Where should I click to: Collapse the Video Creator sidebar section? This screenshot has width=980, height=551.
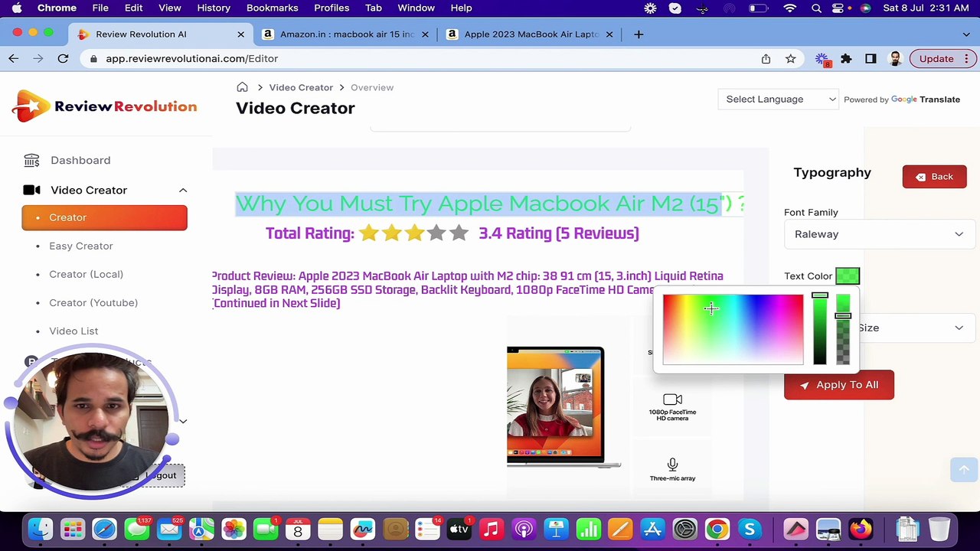point(183,190)
